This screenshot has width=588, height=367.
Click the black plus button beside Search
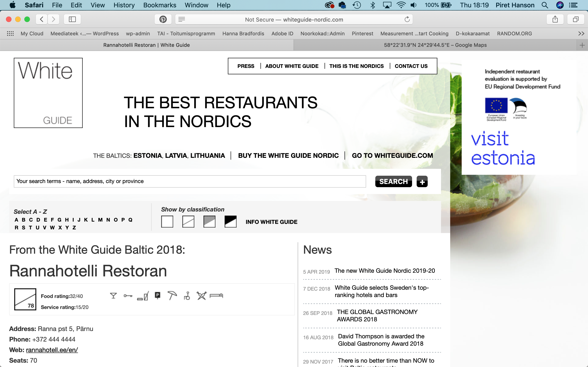coord(422,182)
